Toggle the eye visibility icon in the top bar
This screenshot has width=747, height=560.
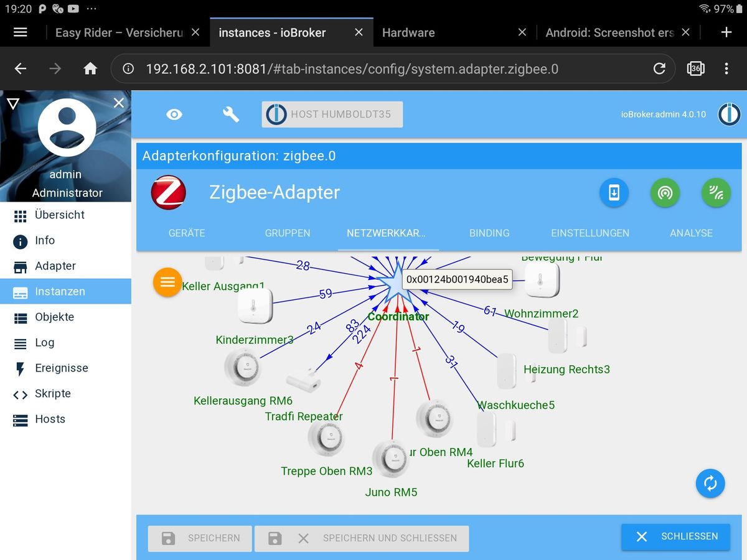pos(174,114)
